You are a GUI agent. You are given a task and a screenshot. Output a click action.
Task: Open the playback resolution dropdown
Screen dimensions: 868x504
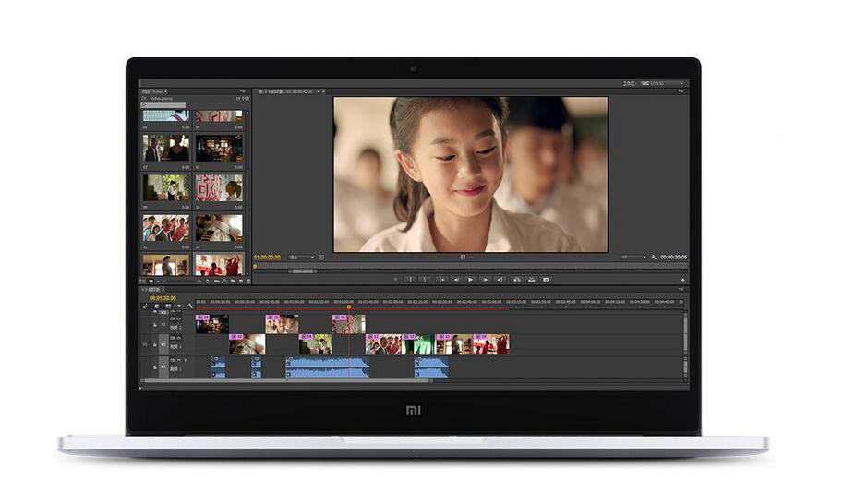[x=633, y=258]
